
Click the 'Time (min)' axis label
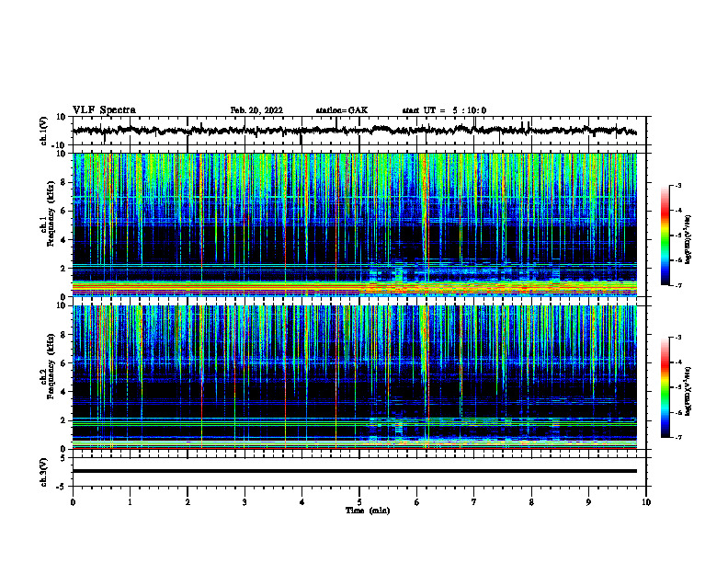point(368,511)
